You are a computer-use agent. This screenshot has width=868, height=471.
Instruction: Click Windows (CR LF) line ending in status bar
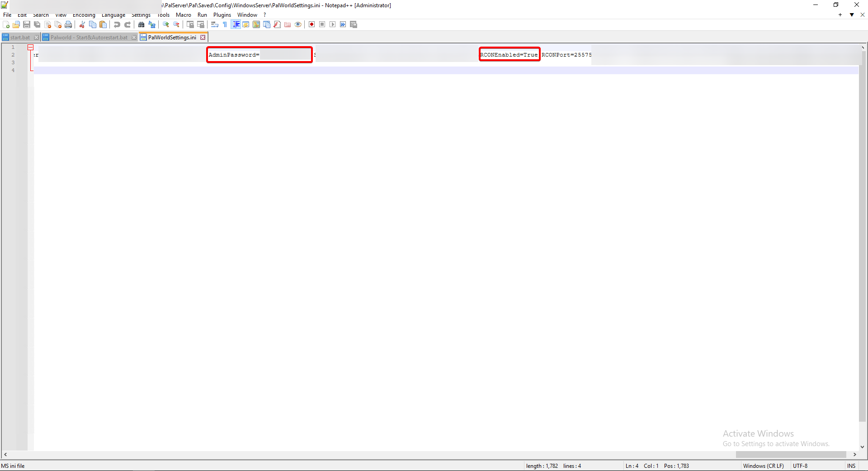(763, 466)
